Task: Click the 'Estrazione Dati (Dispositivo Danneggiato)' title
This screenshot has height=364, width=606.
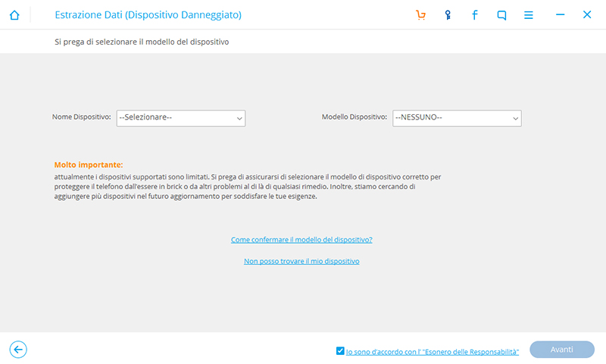Action: [148, 15]
